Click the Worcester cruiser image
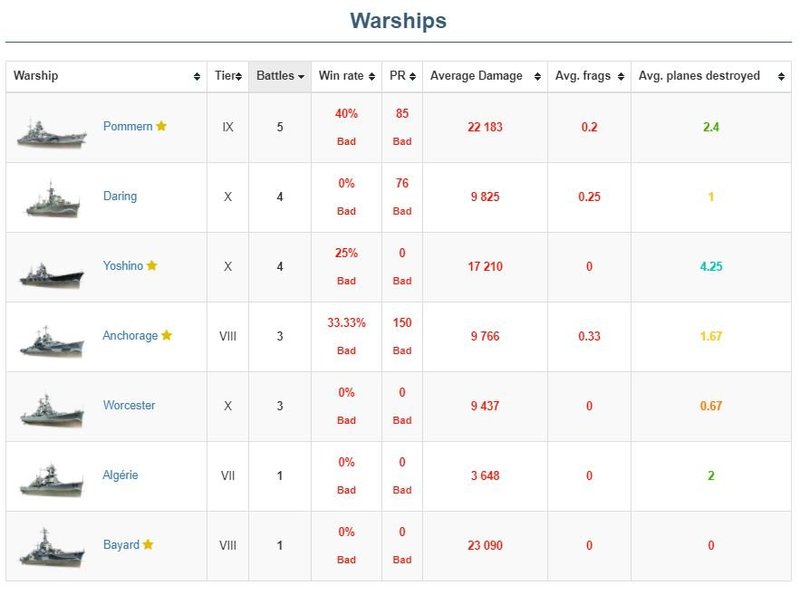 click(52, 408)
